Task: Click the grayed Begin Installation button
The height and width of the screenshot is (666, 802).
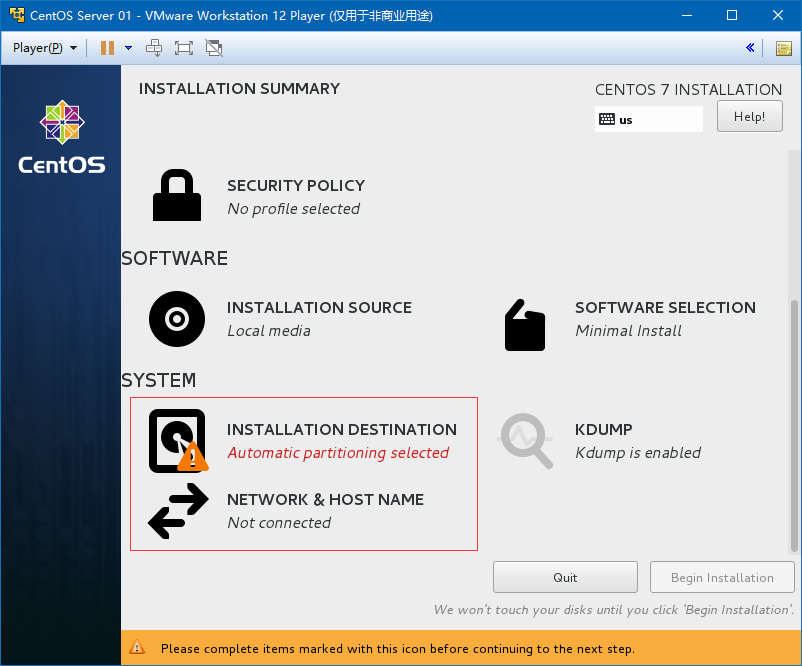Action: coord(721,577)
